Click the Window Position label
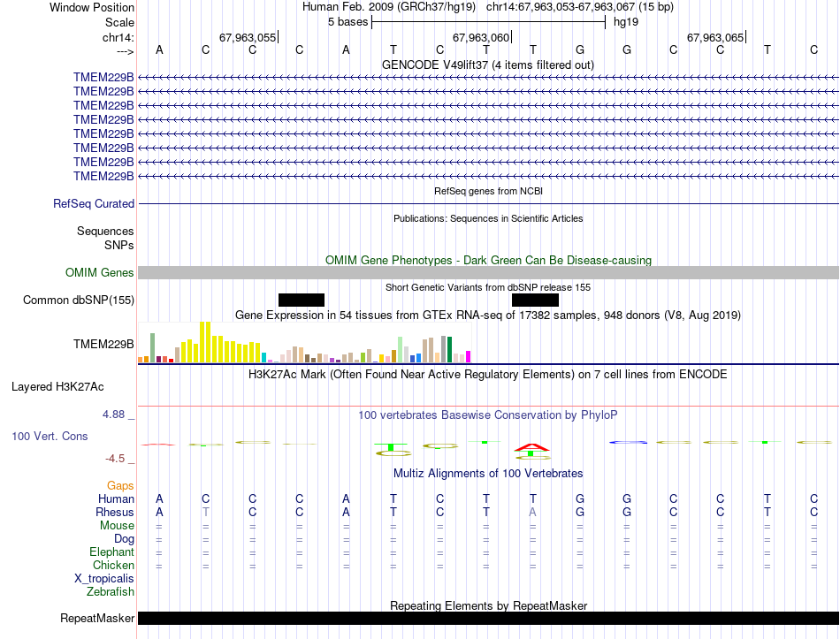This screenshot has height=639, width=840. coord(92,7)
